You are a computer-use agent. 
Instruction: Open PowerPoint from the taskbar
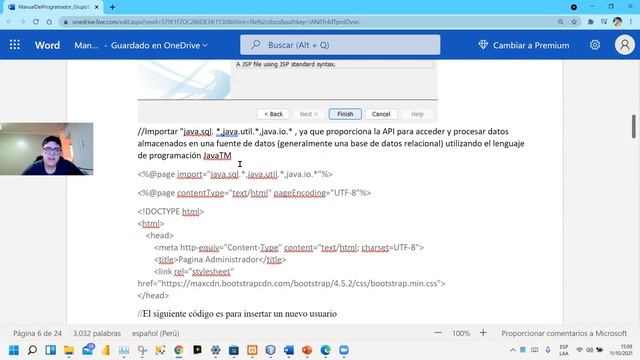click(x=307, y=350)
